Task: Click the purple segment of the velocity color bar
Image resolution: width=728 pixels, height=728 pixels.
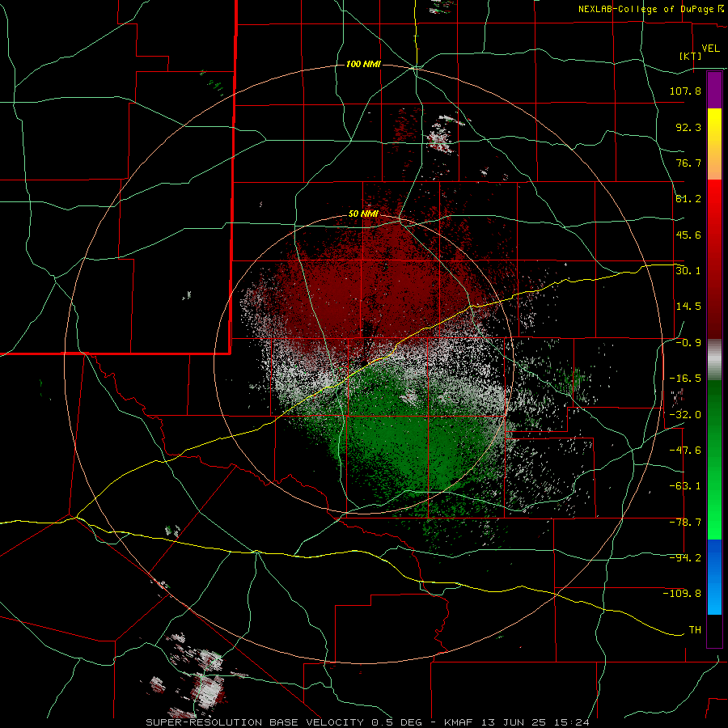Action: [x=714, y=91]
